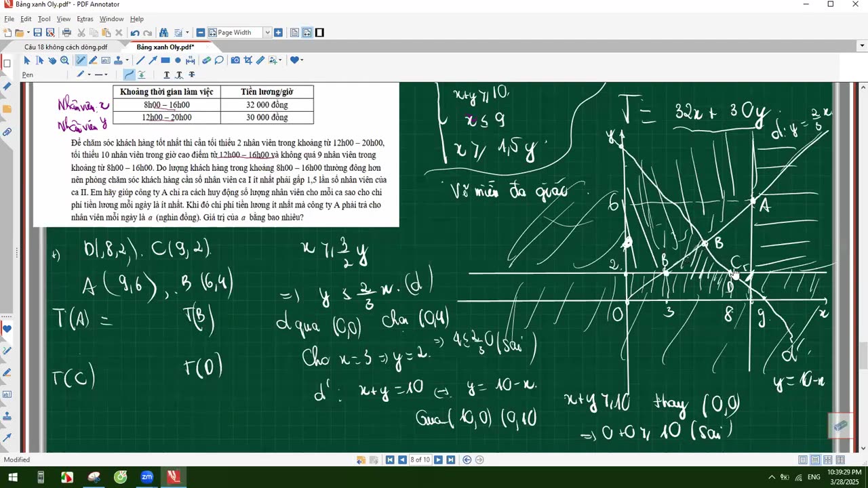
Task: Click the redo arrow icon
Action: (148, 33)
